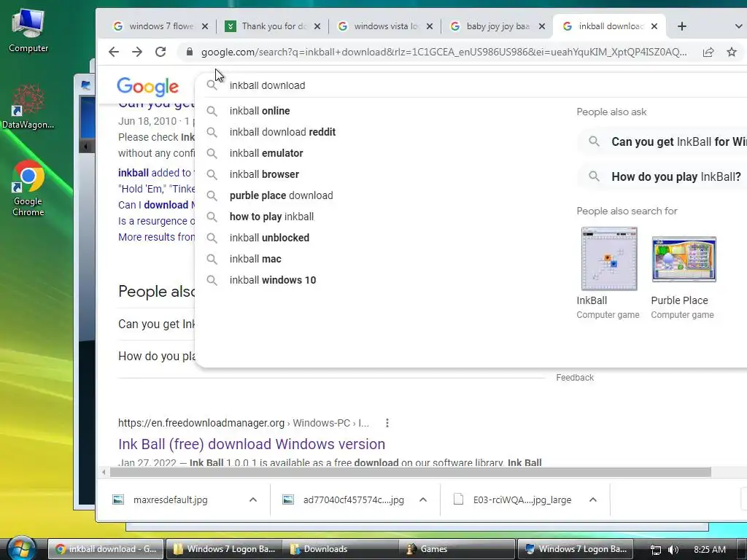
Task: Select suggestion 'inkball download reddit'
Action: tap(282, 132)
